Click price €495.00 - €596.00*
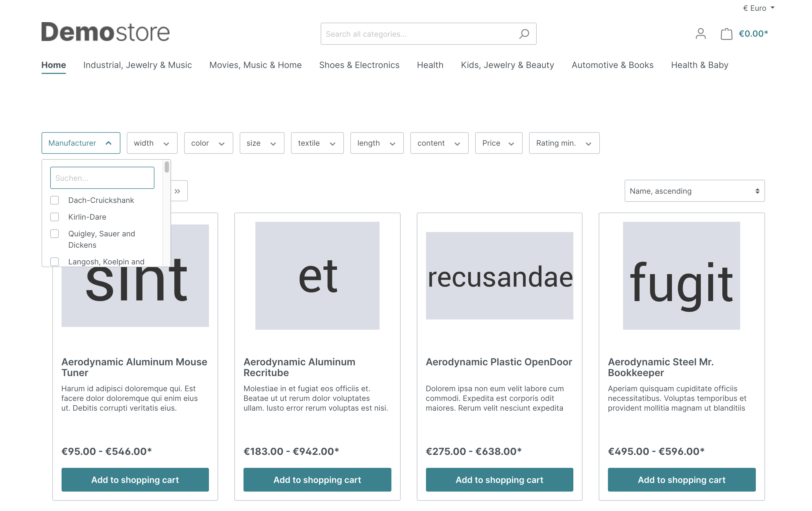 [656, 451]
